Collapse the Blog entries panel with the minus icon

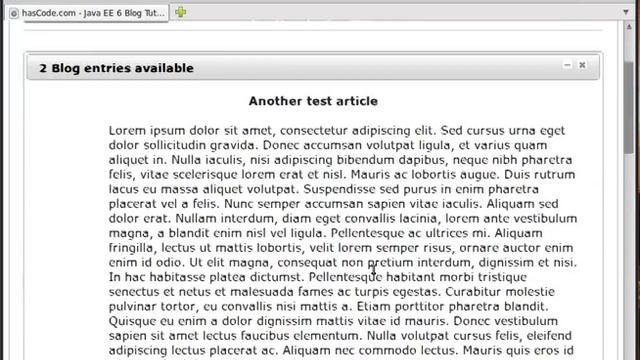(x=567, y=65)
